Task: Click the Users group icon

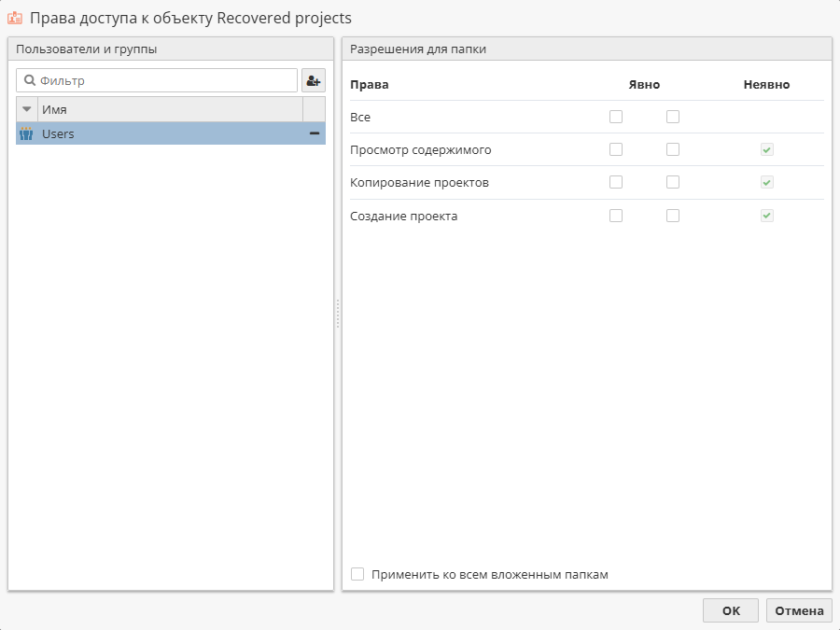Action: [25, 133]
